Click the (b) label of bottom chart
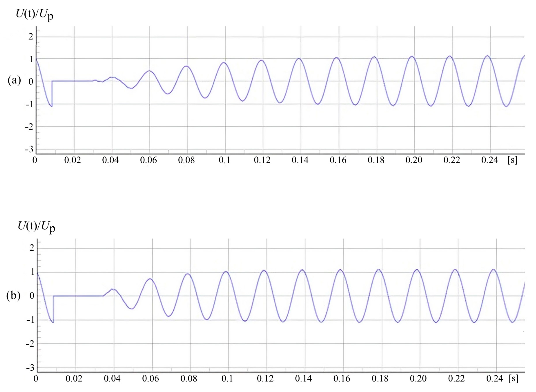This screenshot has height=392, width=536. [13, 296]
